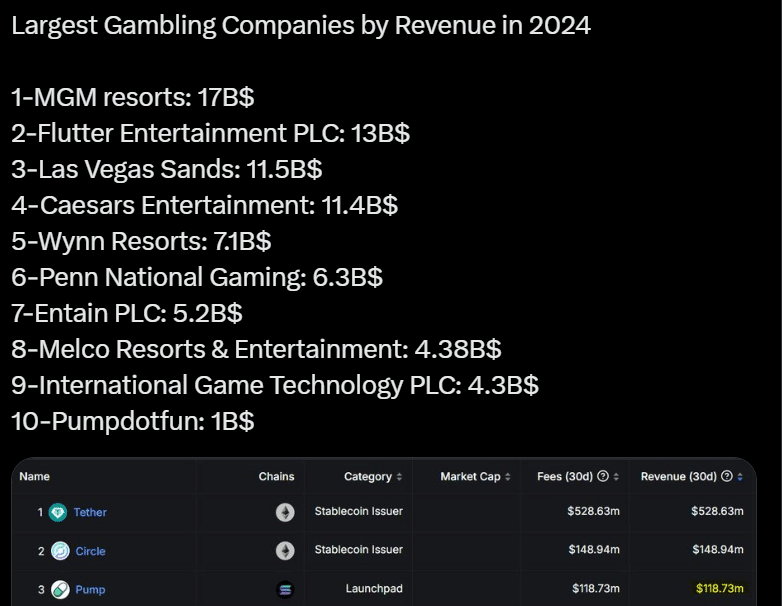The height and width of the screenshot is (606, 782).
Task: Click Tether's $528.63m fees cell
Action: click(x=593, y=512)
